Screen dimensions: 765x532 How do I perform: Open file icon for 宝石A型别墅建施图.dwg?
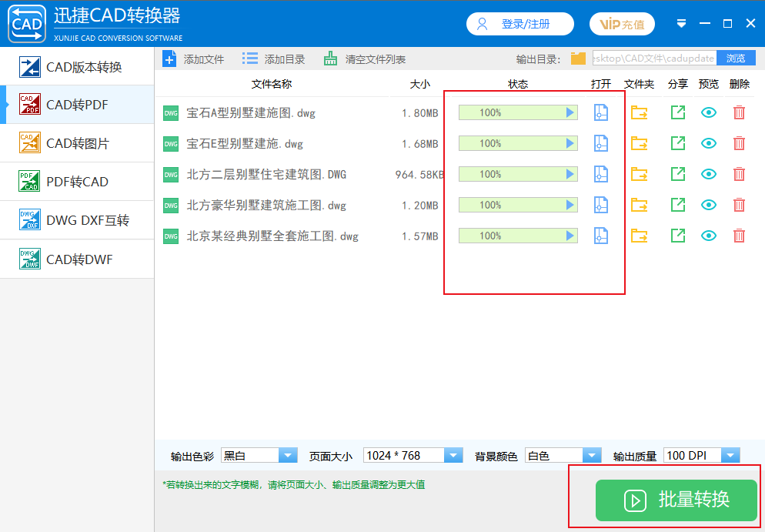(600, 112)
